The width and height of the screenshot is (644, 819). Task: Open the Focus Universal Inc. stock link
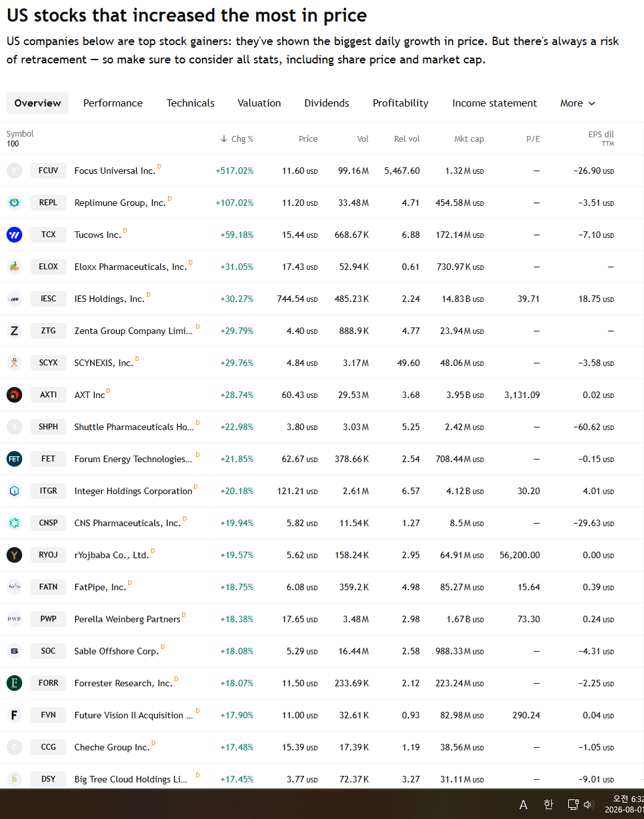115,171
